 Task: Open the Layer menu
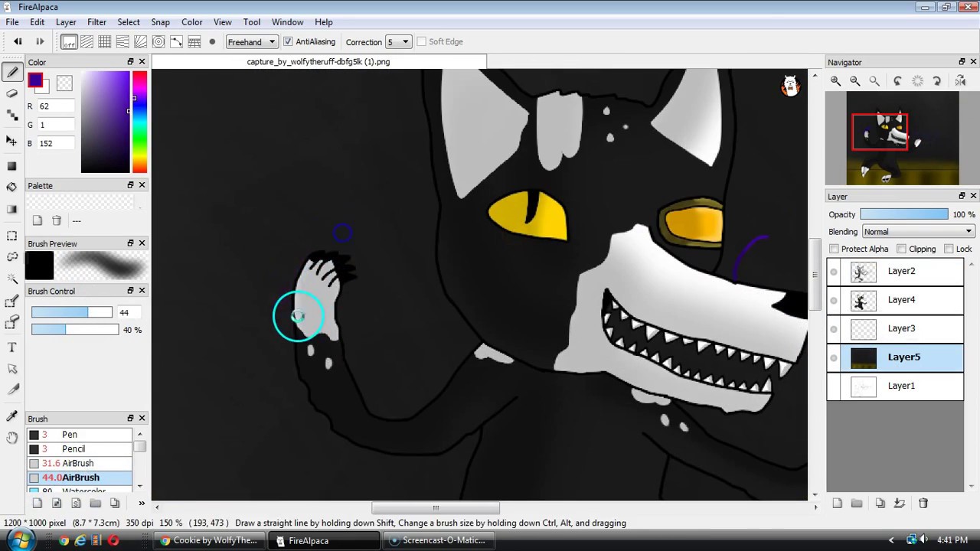(66, 22)
